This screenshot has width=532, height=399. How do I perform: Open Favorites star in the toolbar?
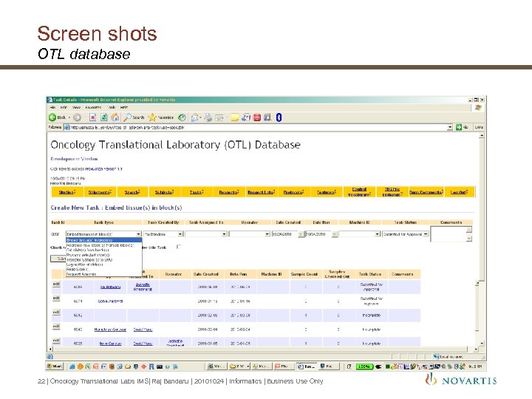pyautogui.click(x=161, y=117)
